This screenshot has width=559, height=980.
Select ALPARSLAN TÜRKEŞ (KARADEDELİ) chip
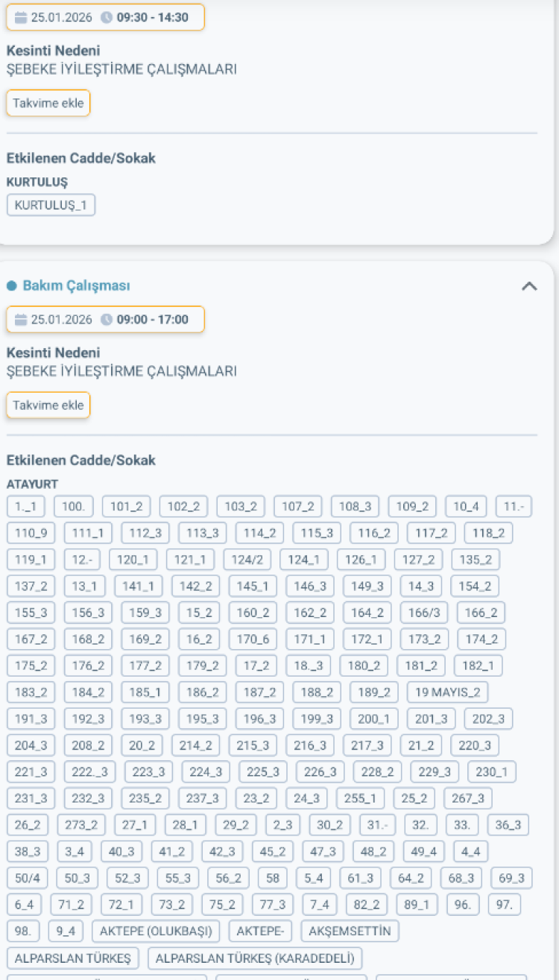pyautogui.click(x=255, y=958)
